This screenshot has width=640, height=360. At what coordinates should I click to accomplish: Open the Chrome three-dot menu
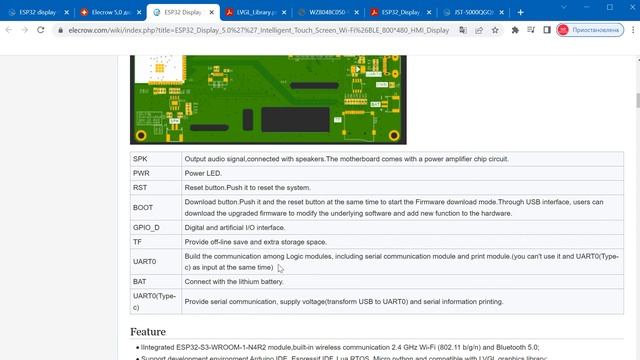(x=633, y=30)
